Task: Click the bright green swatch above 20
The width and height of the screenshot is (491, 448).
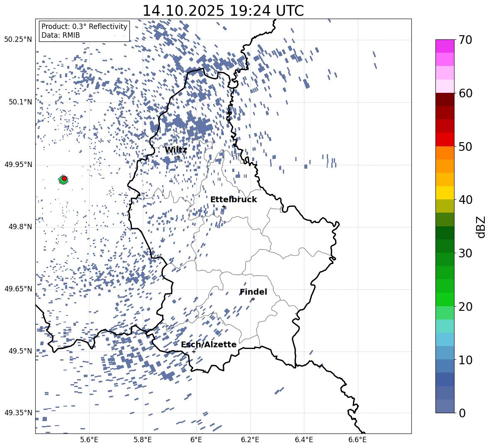Action: pyautogui.click(x=445, y=299)
